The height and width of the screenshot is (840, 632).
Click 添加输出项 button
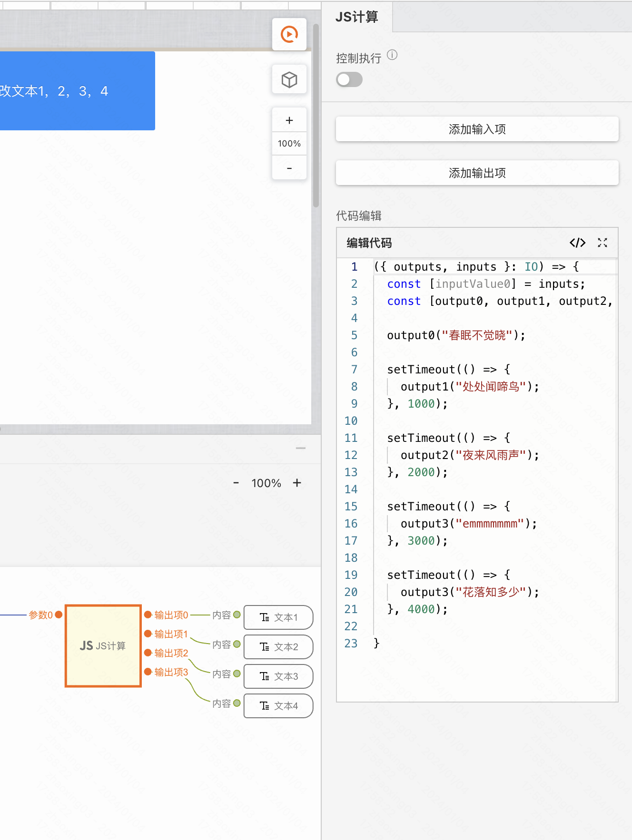pyautogui.click(x=477, y=173)
